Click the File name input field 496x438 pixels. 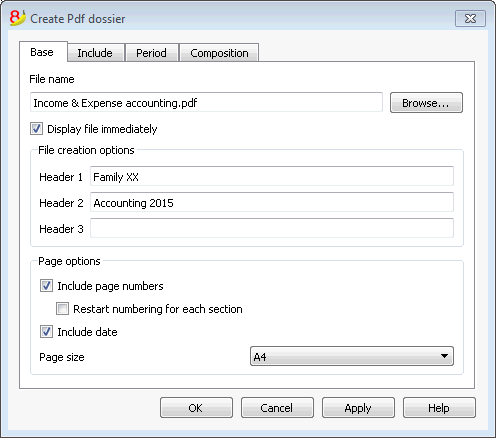tap(206, 103)
